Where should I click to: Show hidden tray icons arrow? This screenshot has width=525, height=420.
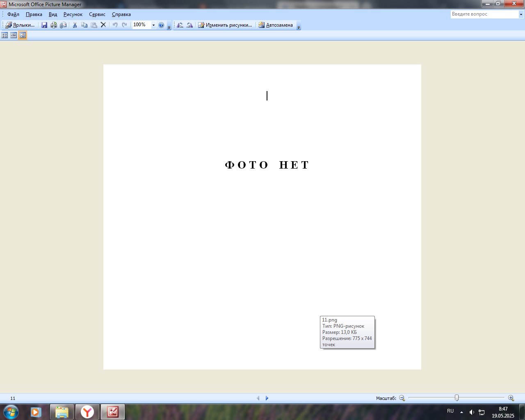click(461, 412)
